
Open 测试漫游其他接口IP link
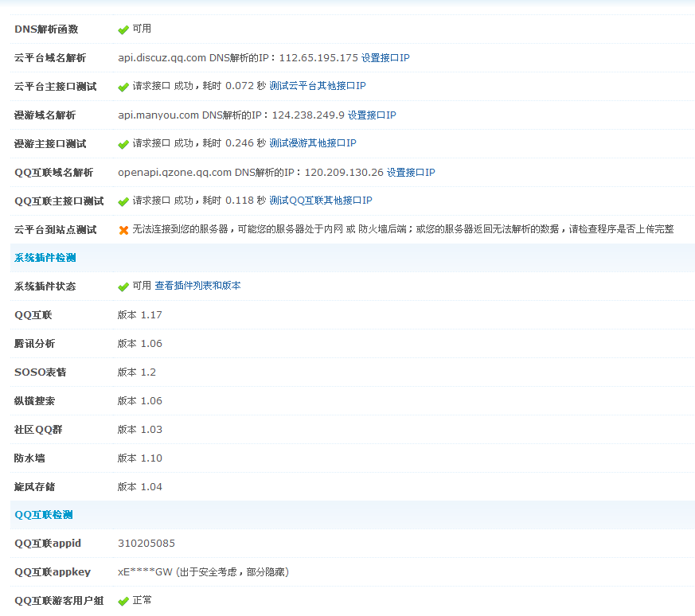pyautogui.click(x=313, y=142)
